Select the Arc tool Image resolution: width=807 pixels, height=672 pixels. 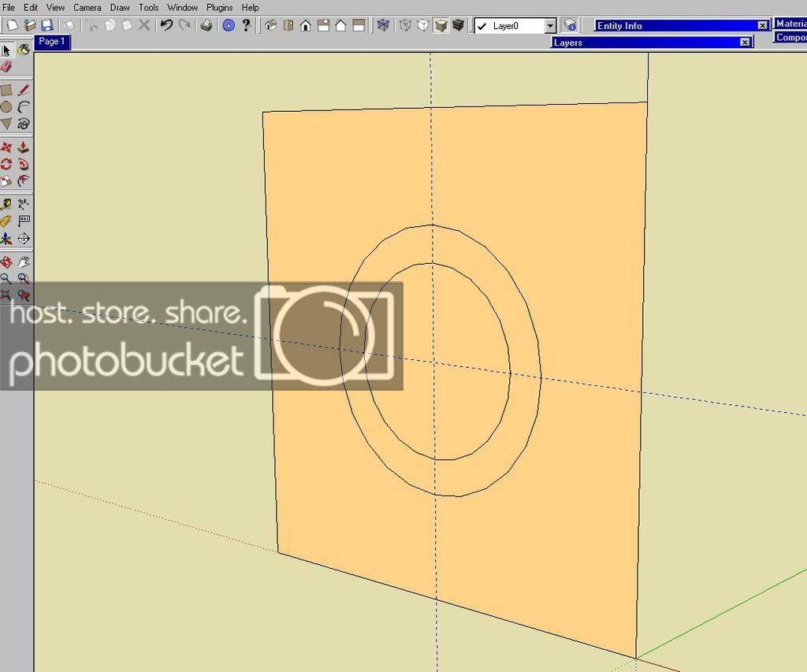[x=23, y=107]
